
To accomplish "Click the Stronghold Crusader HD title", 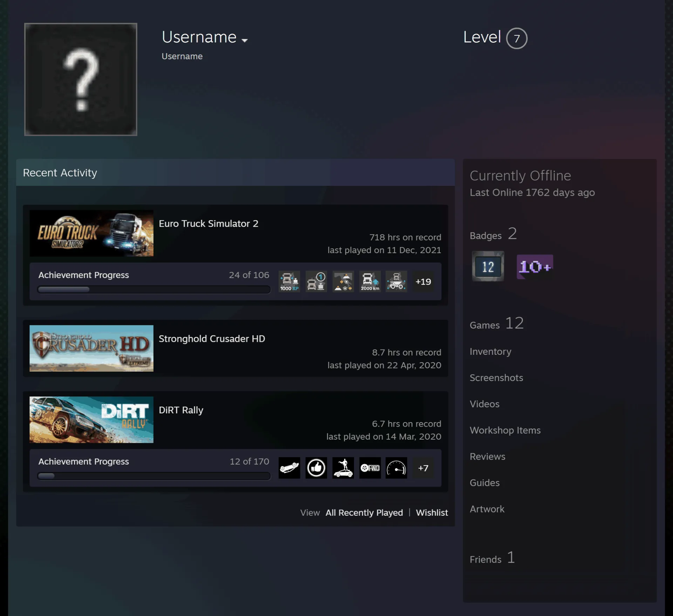I will point(212,339).
